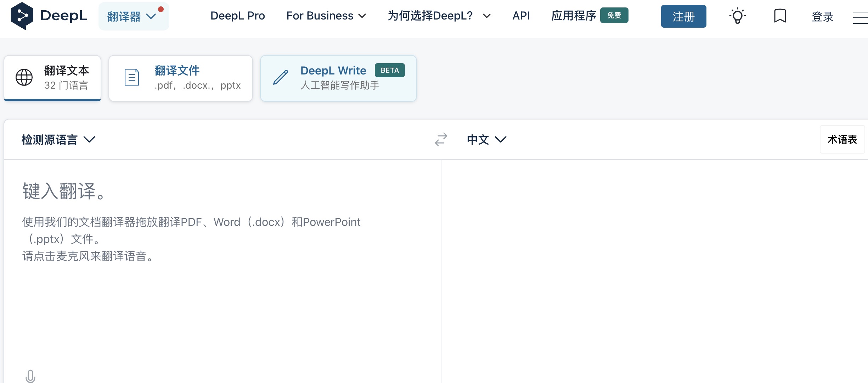Change target language via 中文 dropdown
The height and width of the screenshot is (383, 868).
(486, 139)
